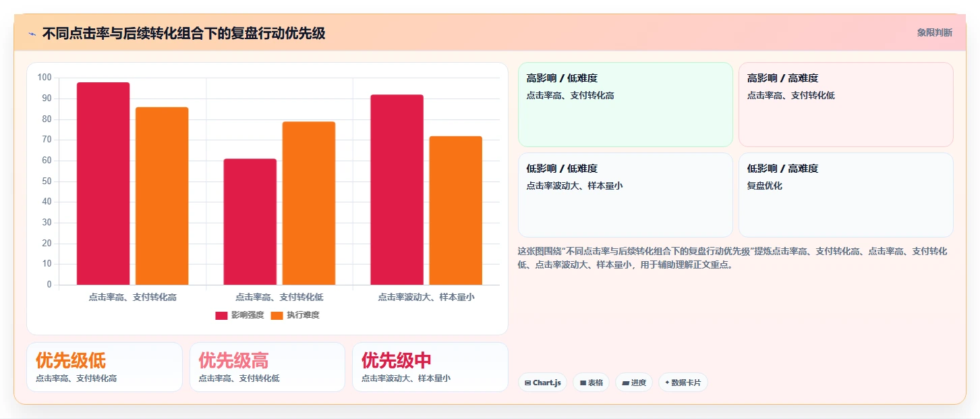This screenshot has width=980, height=419.
Task: Click the red bar for 点击率高、支付转化低
Action: 250,222
